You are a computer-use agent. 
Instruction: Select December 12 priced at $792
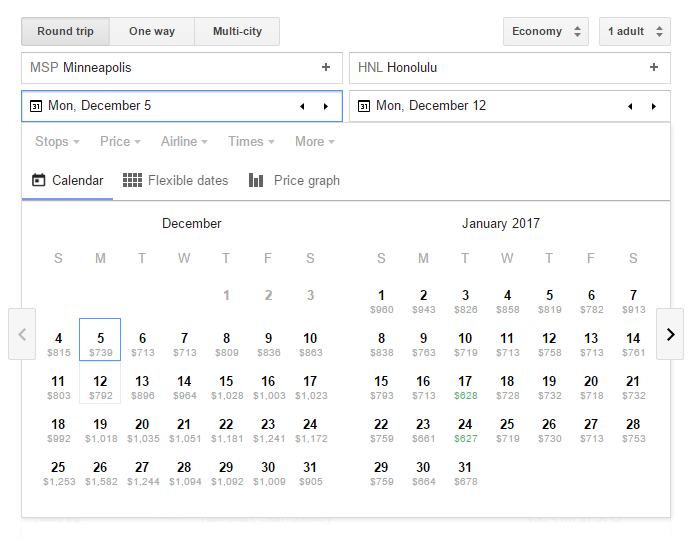tap(100, 387)
